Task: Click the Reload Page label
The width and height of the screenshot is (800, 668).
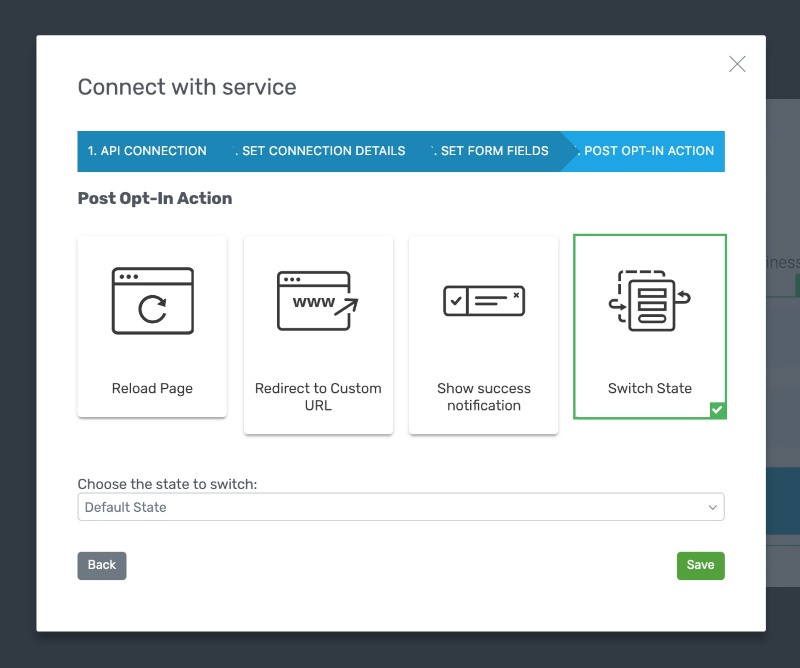Action: pyautogui.click(x=152, y=388)
